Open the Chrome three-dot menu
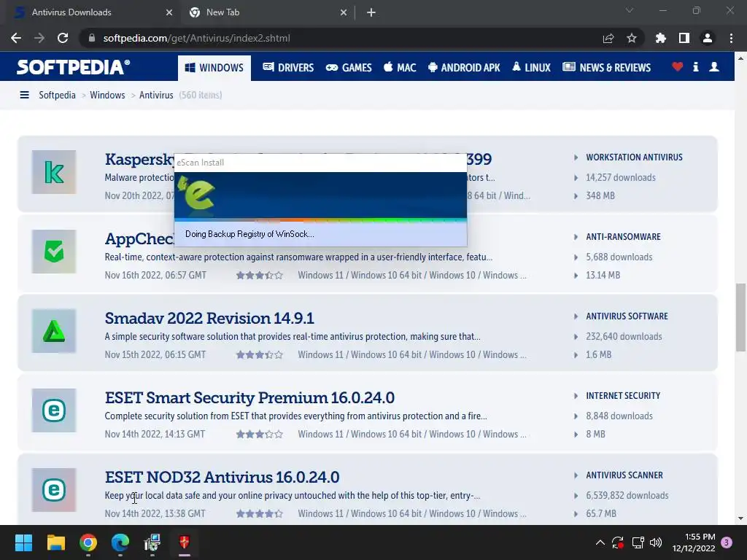 (731, 38)
